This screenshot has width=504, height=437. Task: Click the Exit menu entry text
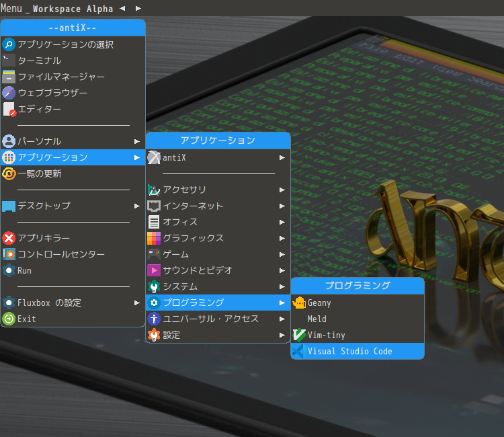[27, 319]
